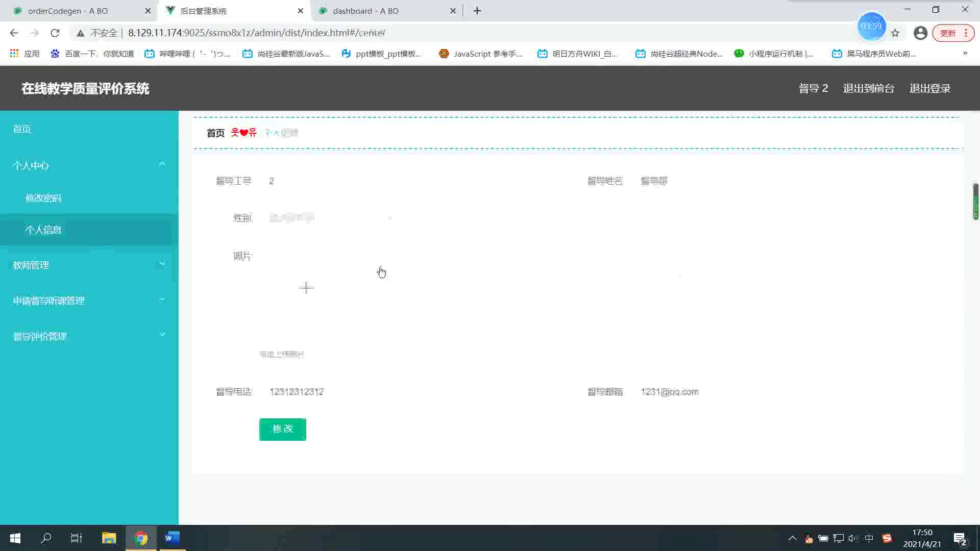Open new browser tab with plus icon
Screen dimensions: 980x551
pyautogui.click(x=477, y=11)
